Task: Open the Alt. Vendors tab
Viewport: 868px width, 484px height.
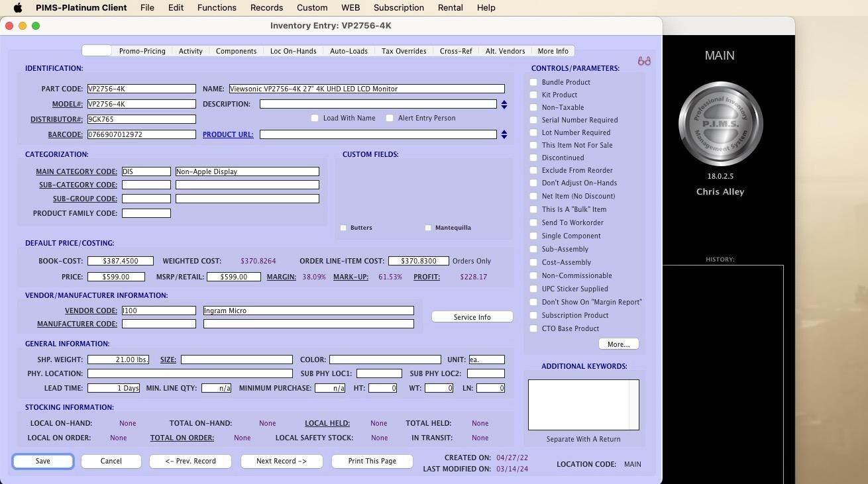Action: [505, 51]
